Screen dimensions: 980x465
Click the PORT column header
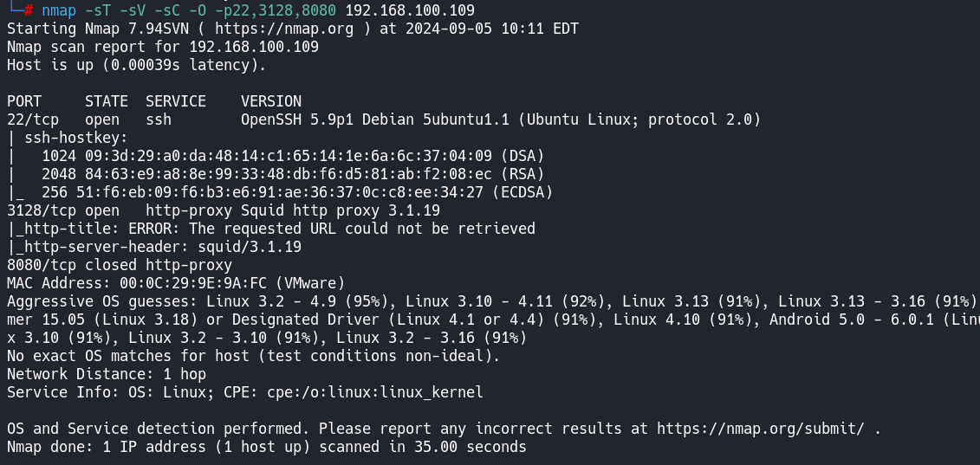tap(24, 101)
